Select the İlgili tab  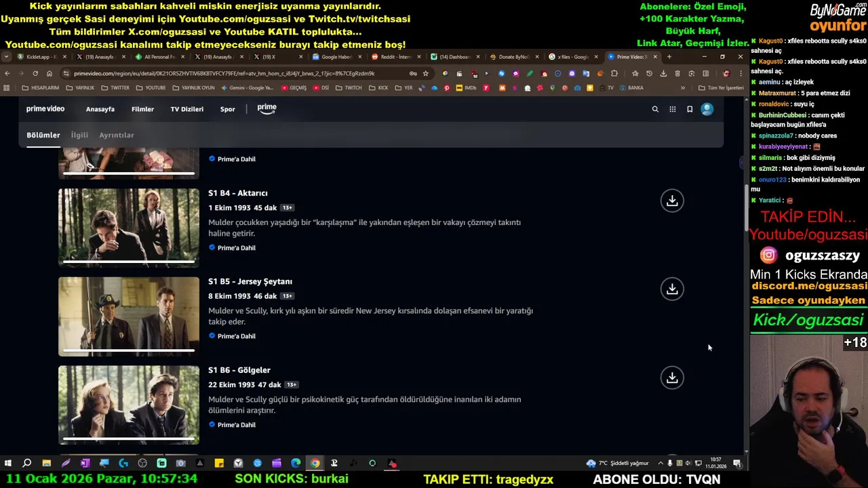[79, 135]
